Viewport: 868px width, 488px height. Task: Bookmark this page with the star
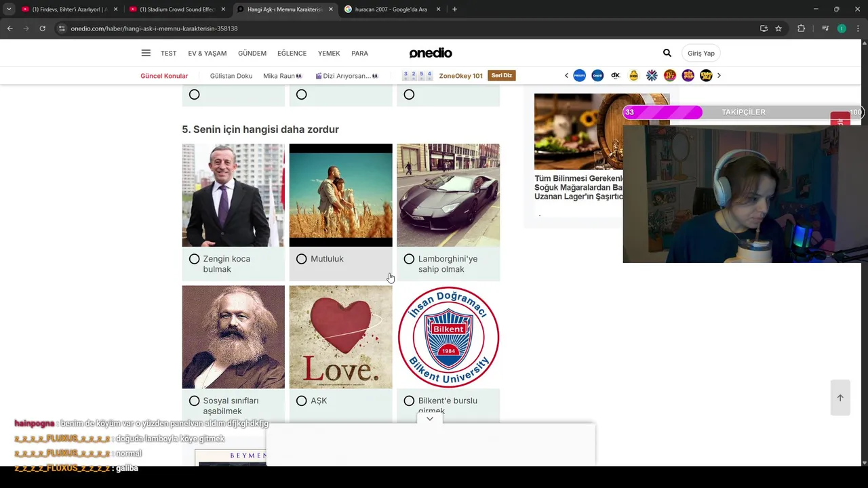[x=778, y=28]
